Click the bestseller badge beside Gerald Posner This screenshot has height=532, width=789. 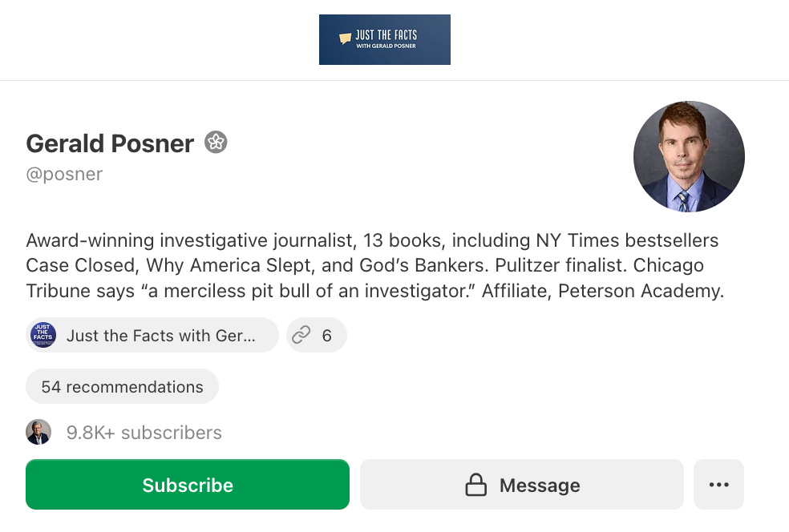tap(216, 143)
